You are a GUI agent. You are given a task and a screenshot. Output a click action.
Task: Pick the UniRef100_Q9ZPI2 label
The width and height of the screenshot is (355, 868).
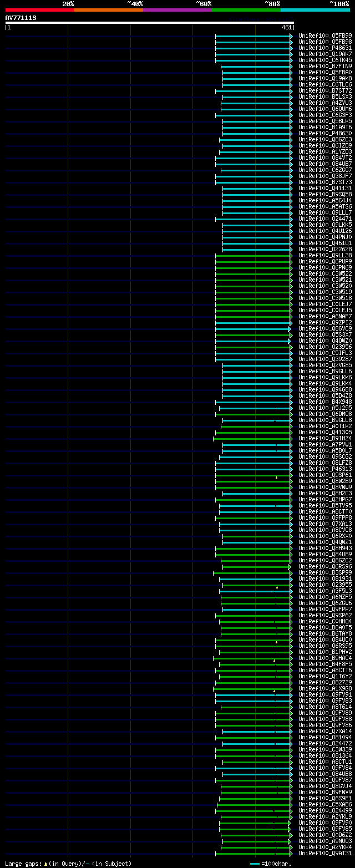tap(324, 323)
